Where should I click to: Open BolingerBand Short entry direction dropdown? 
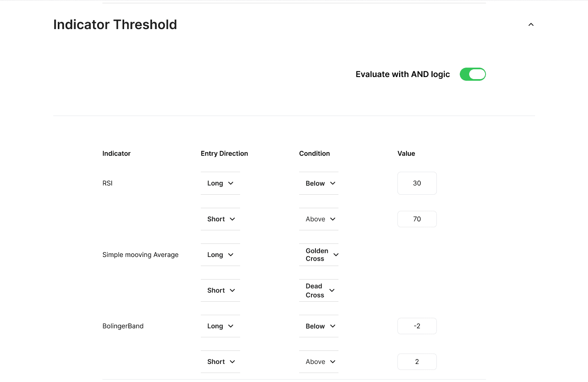tap(221, 362)
